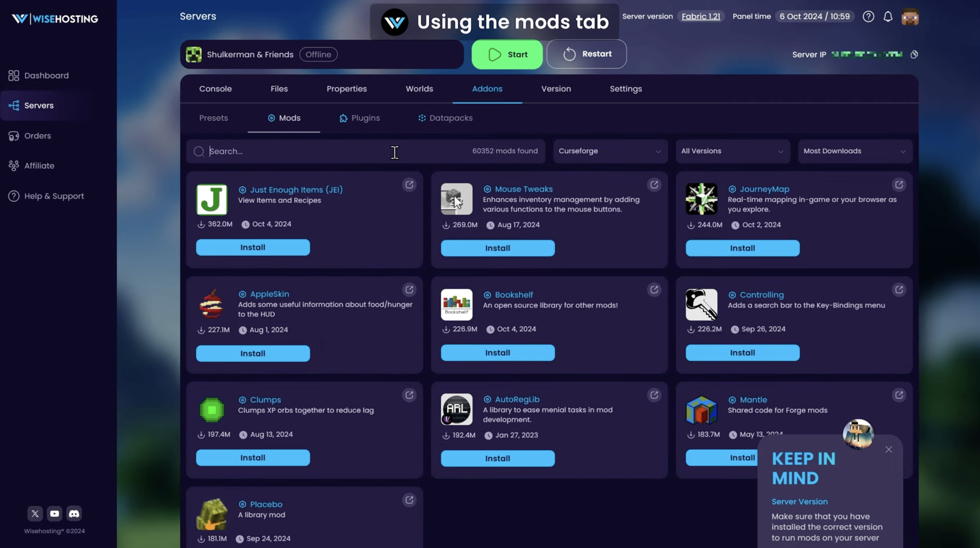Install the Mouse Tweaks mod
The image size is (980, 548).
pyautogui.click(x=498, y=248)
